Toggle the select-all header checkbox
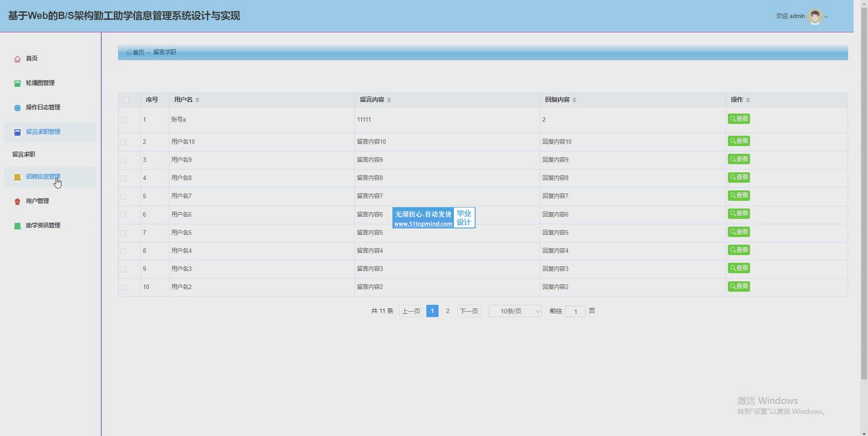 coord(126,100)
